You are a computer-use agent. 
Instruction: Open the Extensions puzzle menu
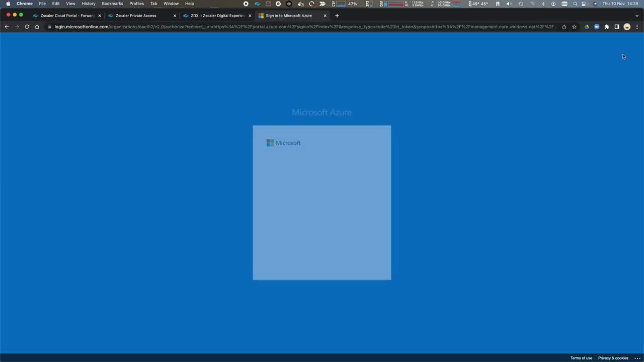[607, 27]
